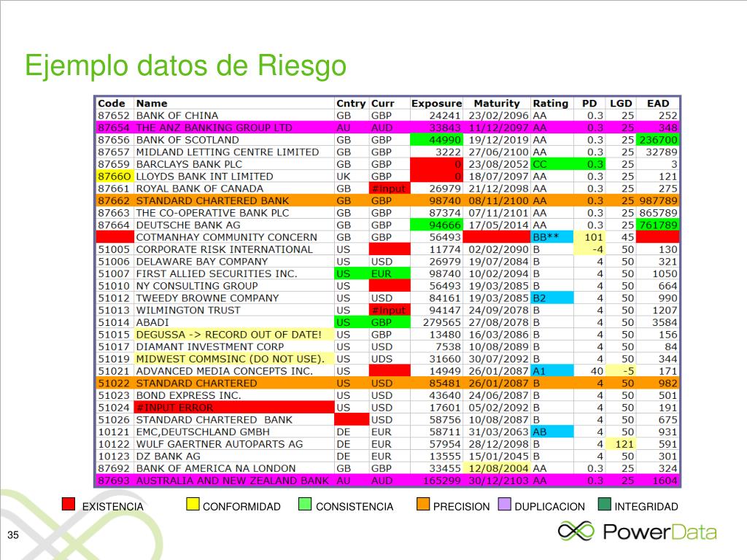
Task: Click the DUPLICACION legend label
Action: click(x=550, y=507)
